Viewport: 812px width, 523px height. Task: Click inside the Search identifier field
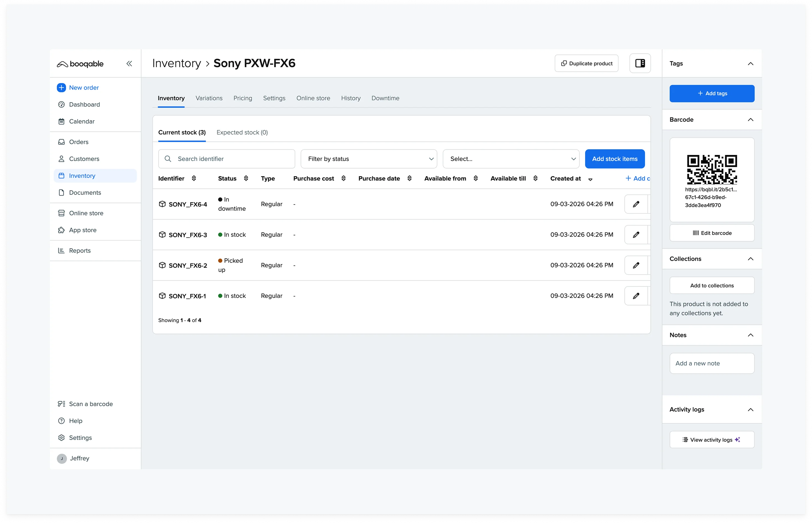226,159
